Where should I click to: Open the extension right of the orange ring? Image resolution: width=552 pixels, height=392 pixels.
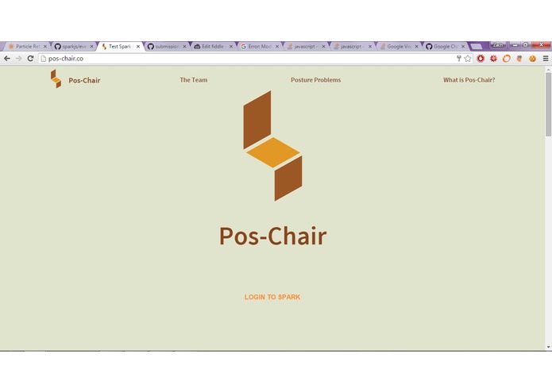click(519, 59)
